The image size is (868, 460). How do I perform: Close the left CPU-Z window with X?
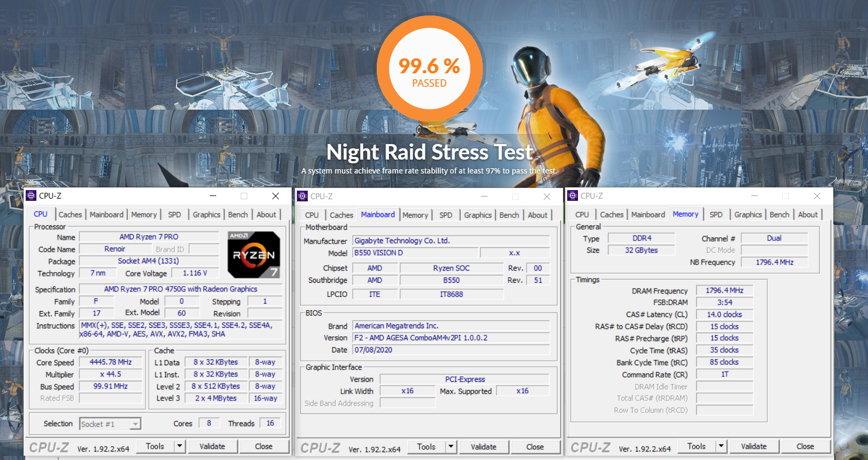click(x=276, y=196)
